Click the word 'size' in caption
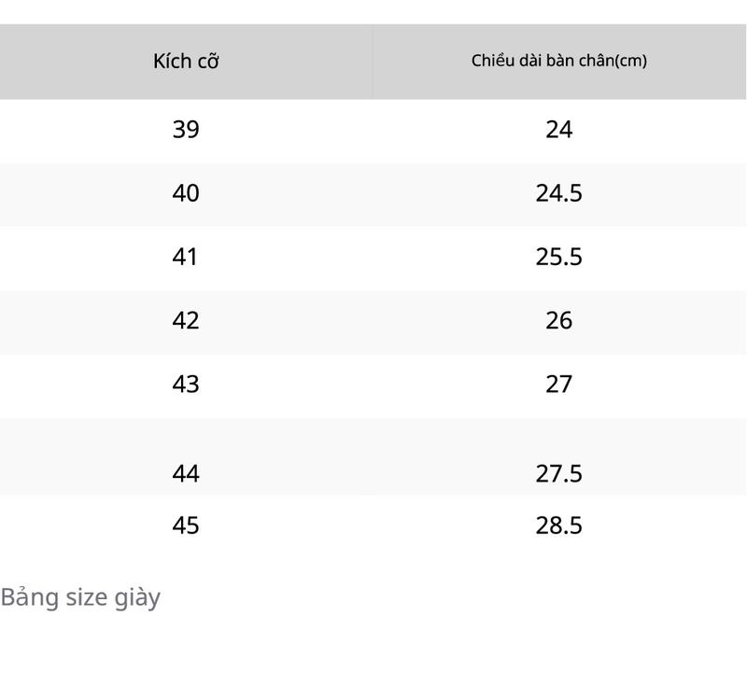Viewport: 747px width, 700px height. coord(87,597)
